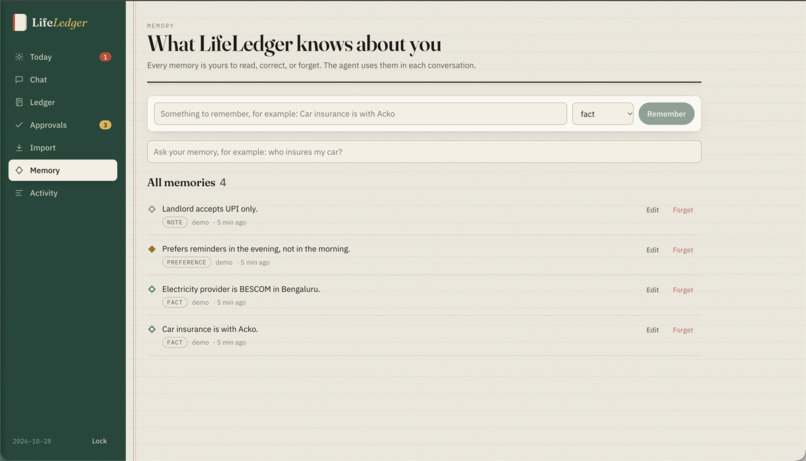Click the Import download arrow icon

(19, 147)
